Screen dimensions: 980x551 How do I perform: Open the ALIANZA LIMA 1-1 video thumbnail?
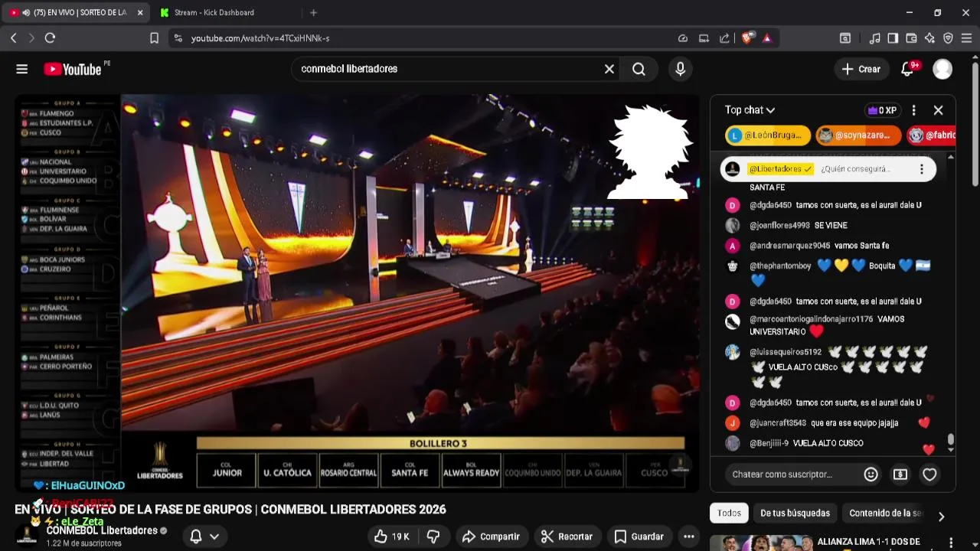pyautogui.click(x=759, y=543)
